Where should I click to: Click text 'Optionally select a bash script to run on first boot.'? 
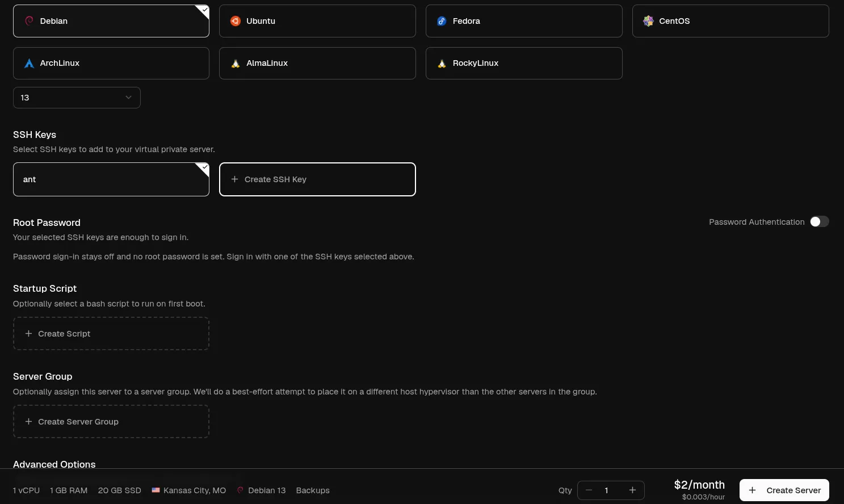point(109,304)
